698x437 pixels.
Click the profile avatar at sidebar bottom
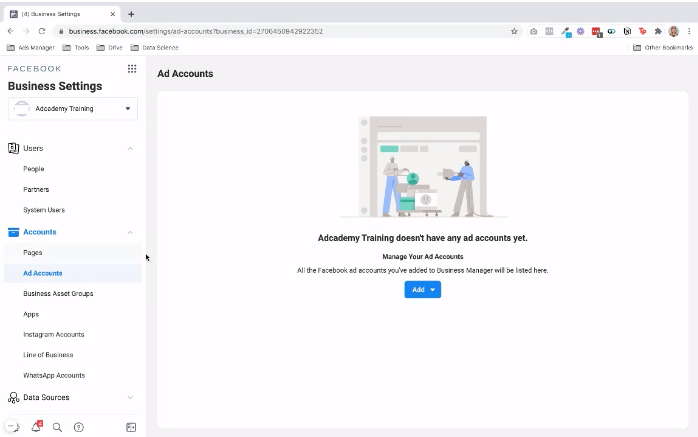pyautogui.click(x=13, y=427)
